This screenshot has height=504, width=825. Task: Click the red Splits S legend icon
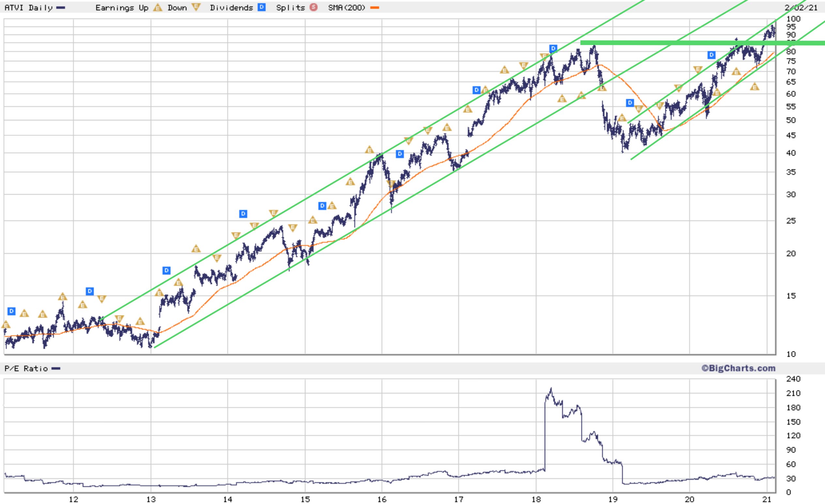[x=313, y=7]
